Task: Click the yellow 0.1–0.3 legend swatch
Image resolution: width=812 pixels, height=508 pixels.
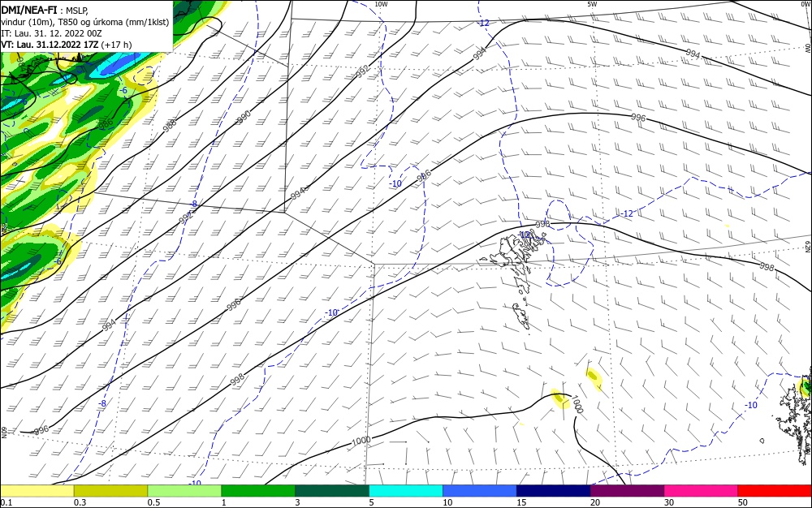Action: click(x=37, y=491)
